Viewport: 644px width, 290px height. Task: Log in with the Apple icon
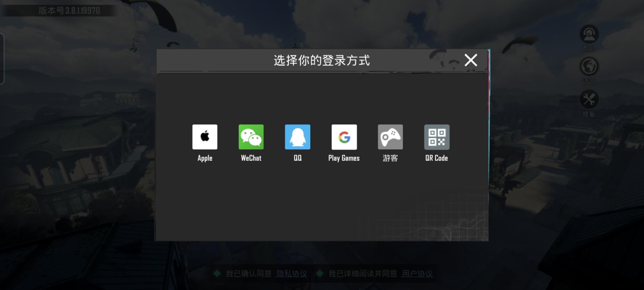click(205, 137)
